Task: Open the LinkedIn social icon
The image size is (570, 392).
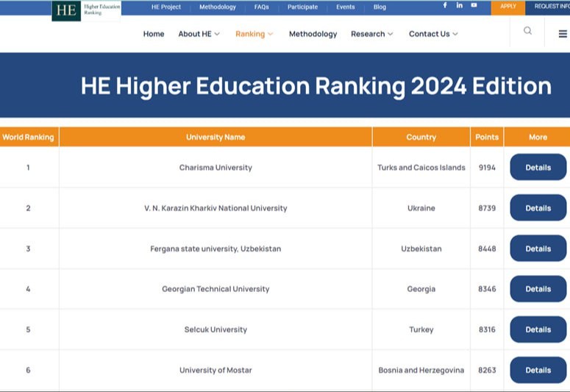Action: [x=460, y=6]
